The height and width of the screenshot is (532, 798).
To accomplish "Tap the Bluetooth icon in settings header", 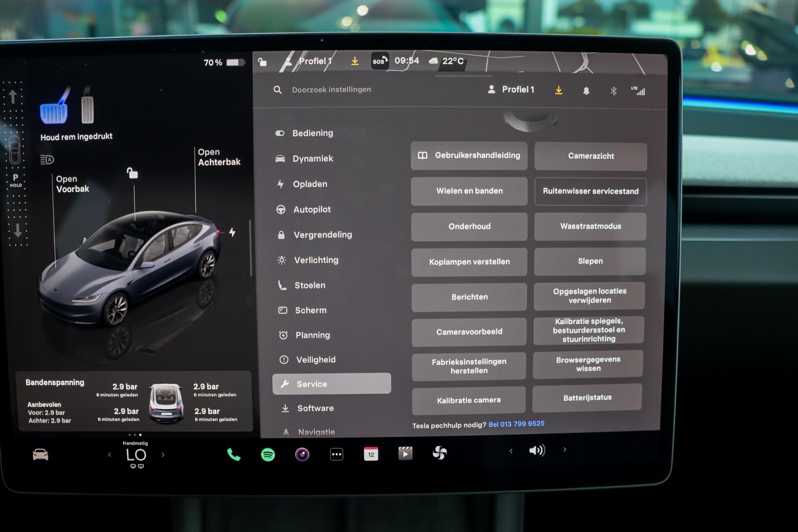I will pos(613,91).
